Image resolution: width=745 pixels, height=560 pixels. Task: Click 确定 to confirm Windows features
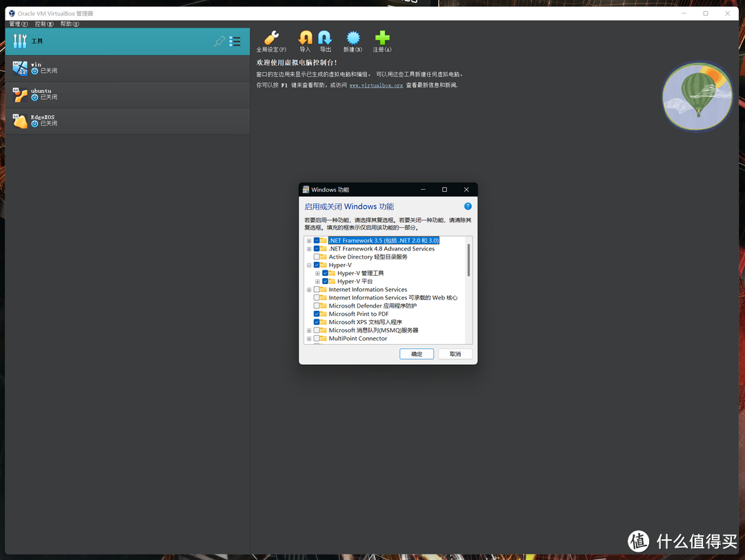(x=417, y=354)
